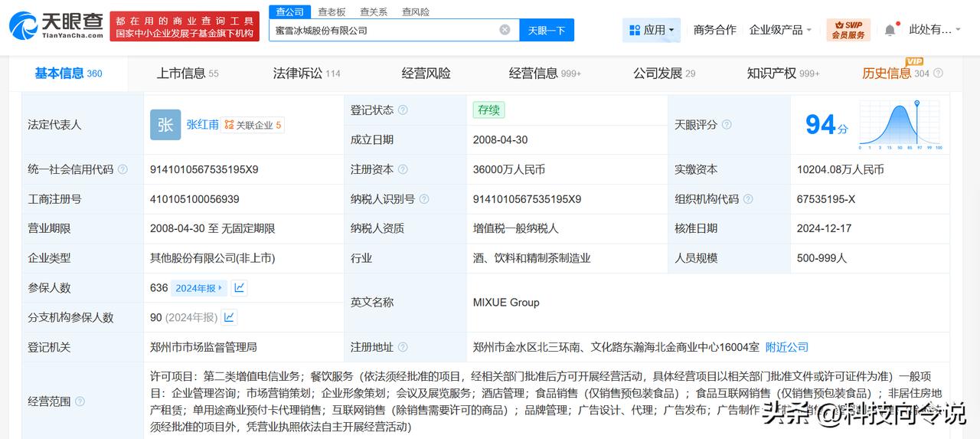
Task: Click the 张 avatar of the legal representative
Action: 165,125
